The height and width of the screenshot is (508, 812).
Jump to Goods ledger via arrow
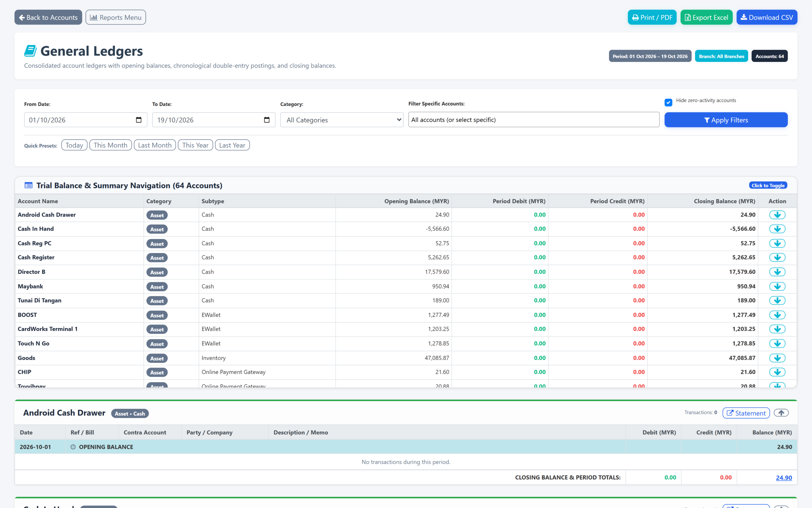click(777, 358)
